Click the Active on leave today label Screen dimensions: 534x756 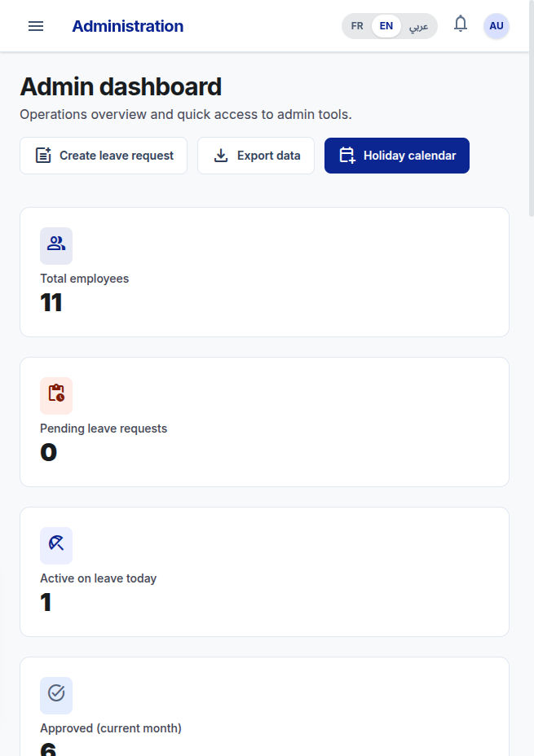99,578
